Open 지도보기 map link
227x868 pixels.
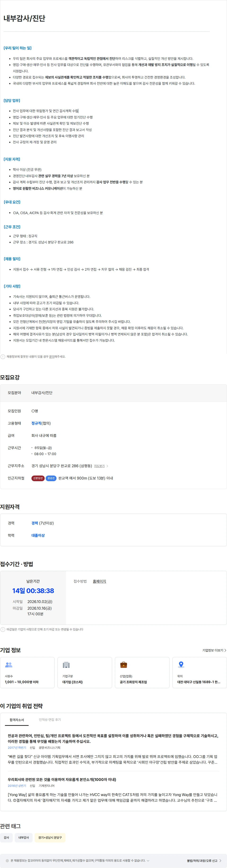99,466
